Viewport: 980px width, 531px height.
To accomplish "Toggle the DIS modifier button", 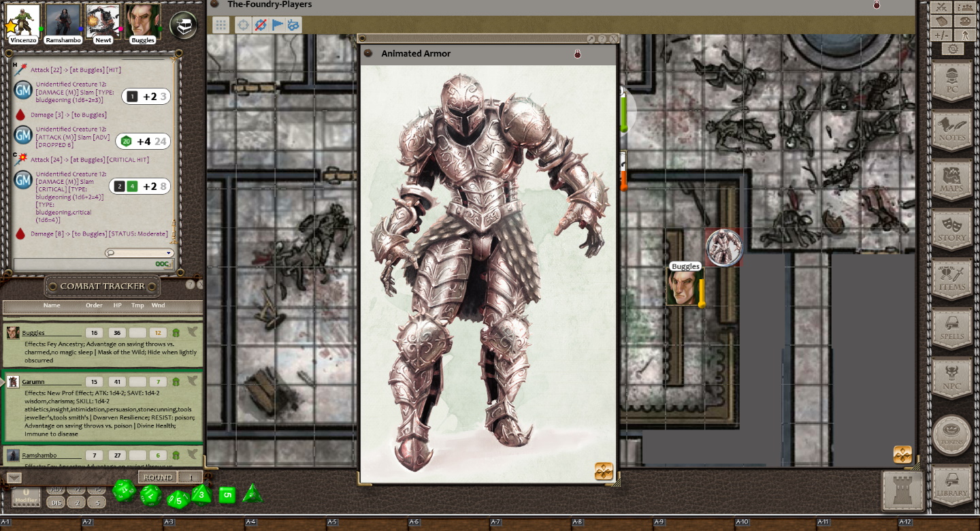I will (56, 502).
